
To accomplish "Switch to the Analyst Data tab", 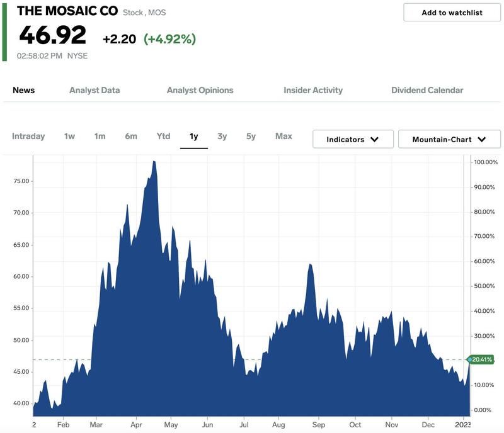I will 94,90.
